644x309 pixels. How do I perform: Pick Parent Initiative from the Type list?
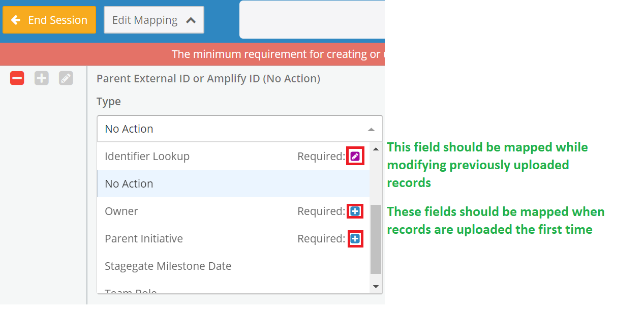144,238
